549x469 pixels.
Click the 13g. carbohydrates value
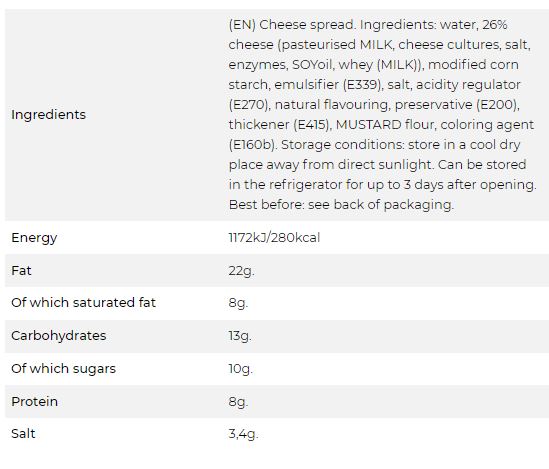240,336
